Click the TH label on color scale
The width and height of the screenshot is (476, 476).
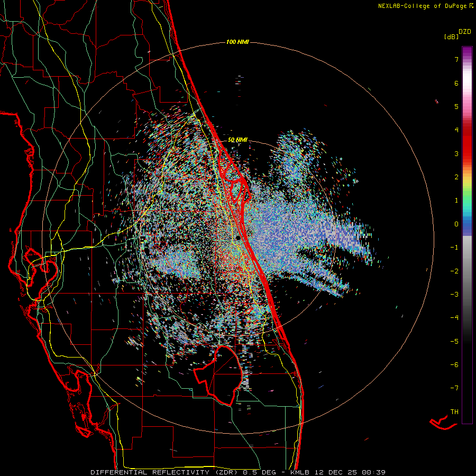tap(454, 412)
